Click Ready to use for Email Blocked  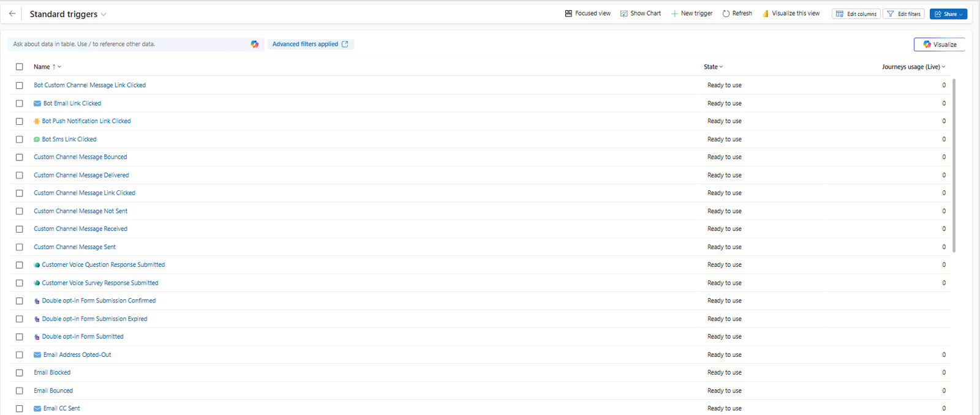(x=724, y=373)
